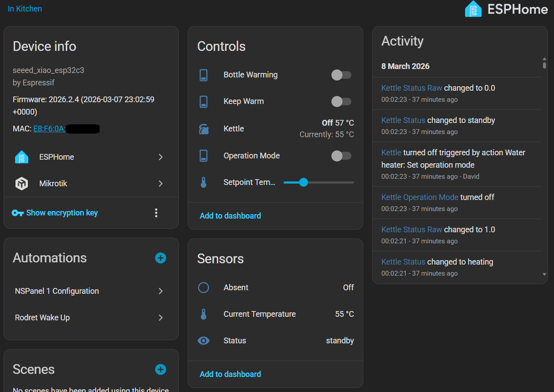This screenshot has height=392, width=554.
Task: Click the Setpoint Temperature slider handle
Action: (x=303, y=182)
